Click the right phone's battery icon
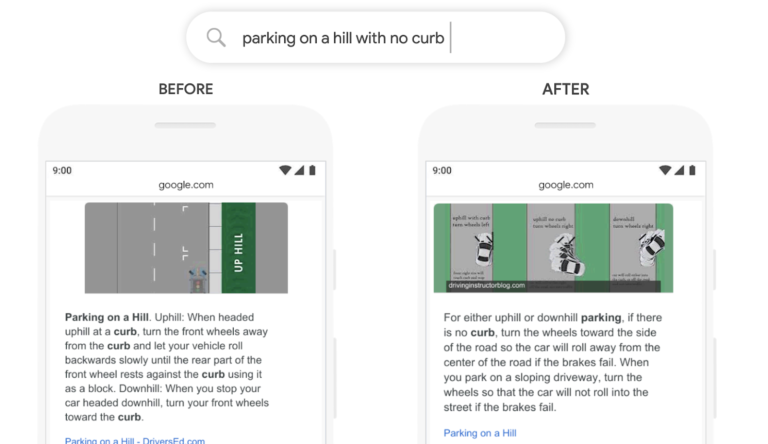The image size is (768, 444). click(692, 170)
